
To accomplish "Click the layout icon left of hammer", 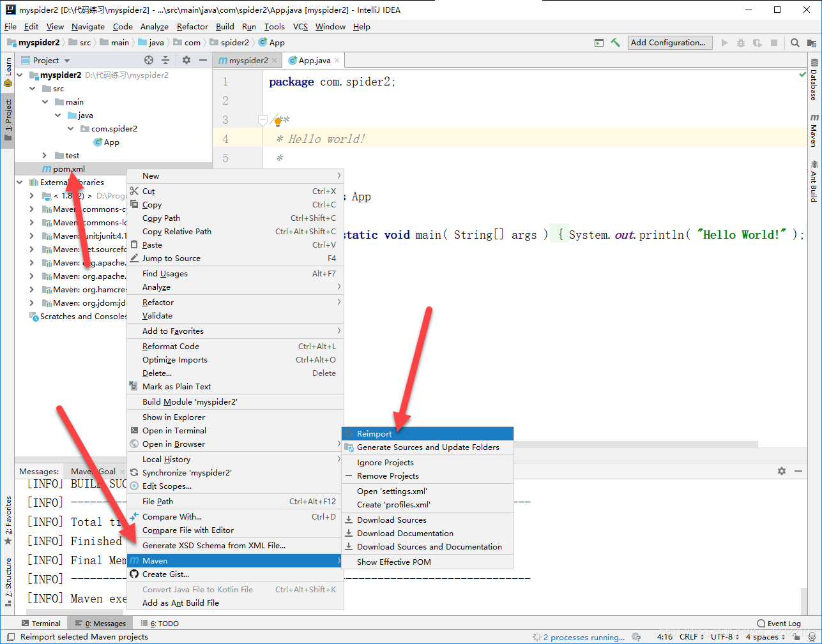I will [599, 43].
